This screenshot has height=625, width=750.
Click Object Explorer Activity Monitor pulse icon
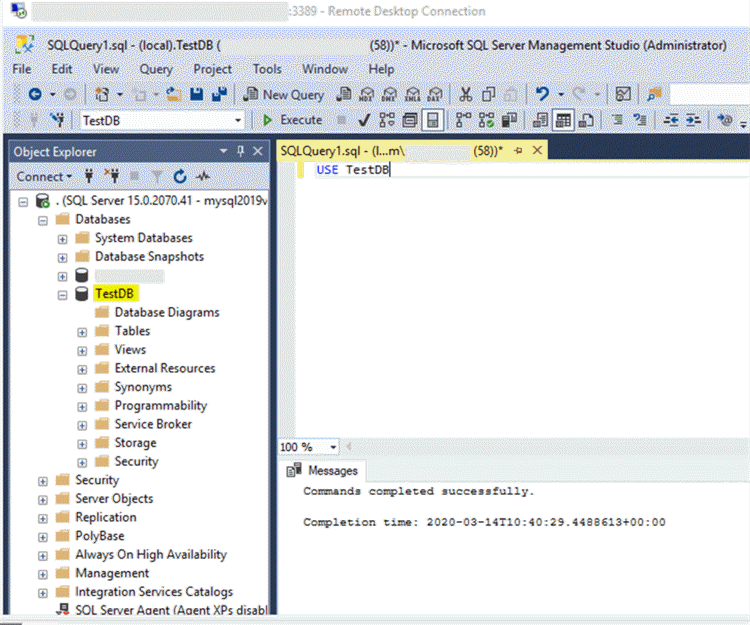203,176
